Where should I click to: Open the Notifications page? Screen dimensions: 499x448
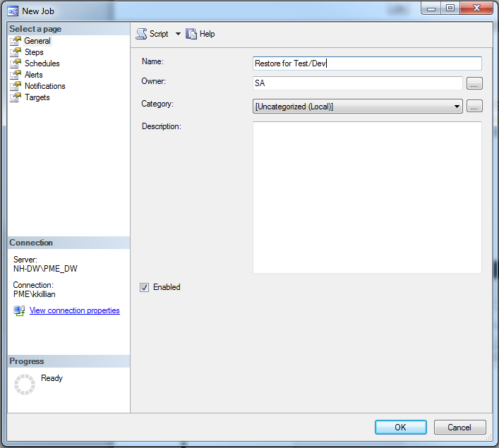[45, 86]
